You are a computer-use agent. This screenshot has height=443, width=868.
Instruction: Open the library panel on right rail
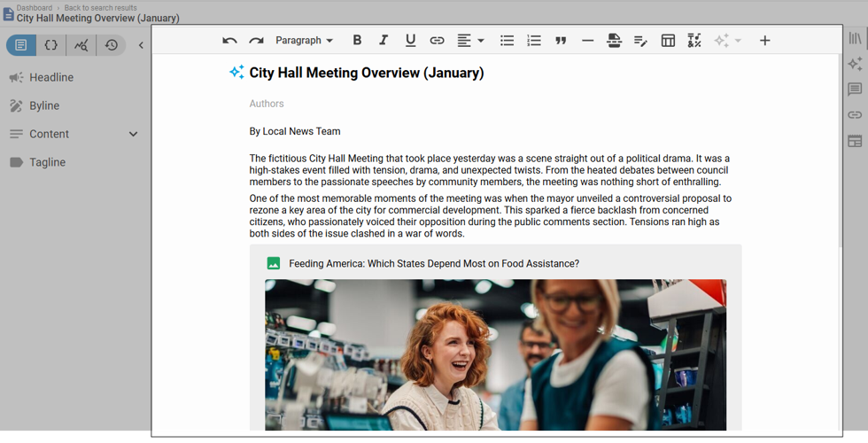855,37
